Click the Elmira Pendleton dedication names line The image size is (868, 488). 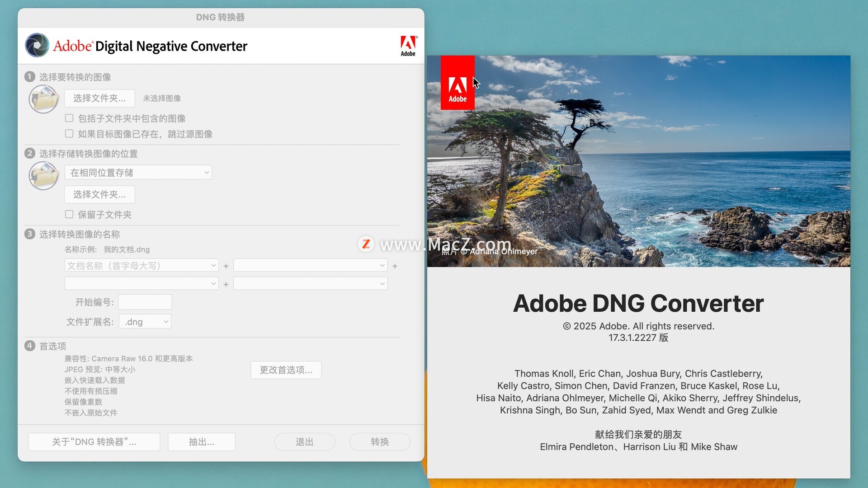(x=638, y=446)
